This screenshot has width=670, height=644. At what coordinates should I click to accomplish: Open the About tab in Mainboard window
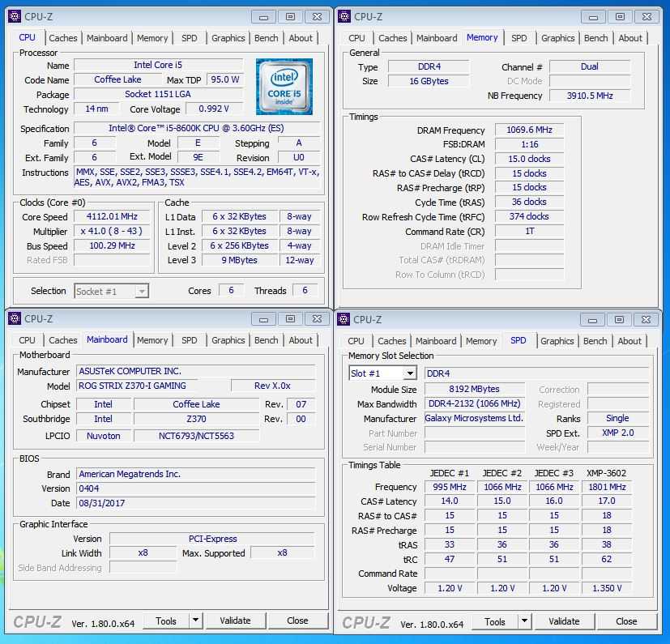301,340
